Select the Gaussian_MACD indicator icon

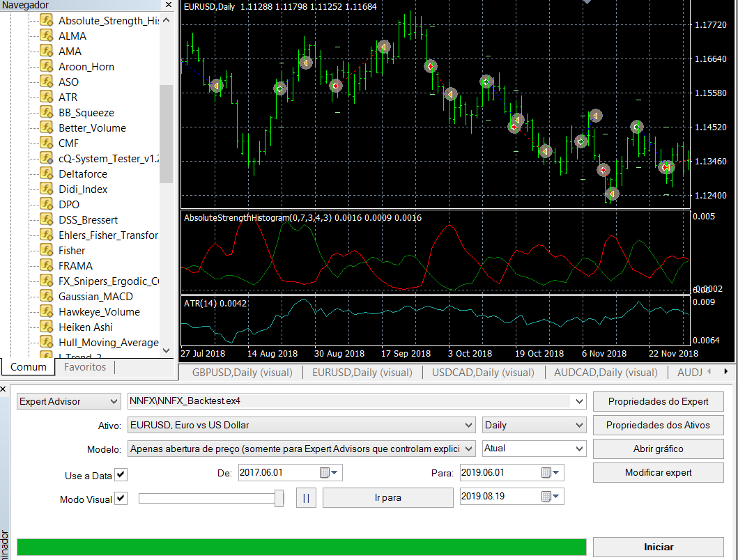46,296
